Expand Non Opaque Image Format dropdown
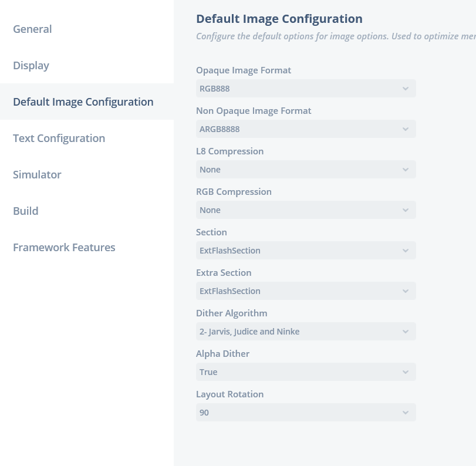476x466 pixels. 305,129
